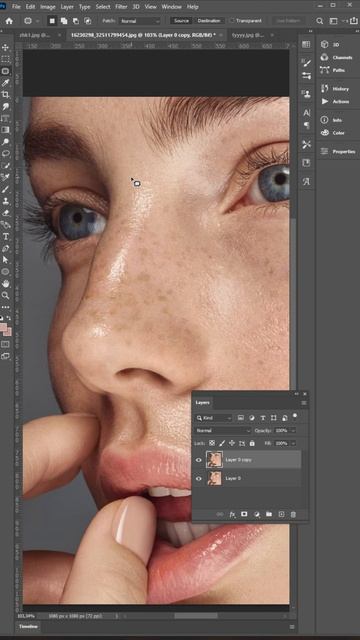Viewport: 360px width, 640px height.
Task: Open the Image menu
Action: pos(48,7)
